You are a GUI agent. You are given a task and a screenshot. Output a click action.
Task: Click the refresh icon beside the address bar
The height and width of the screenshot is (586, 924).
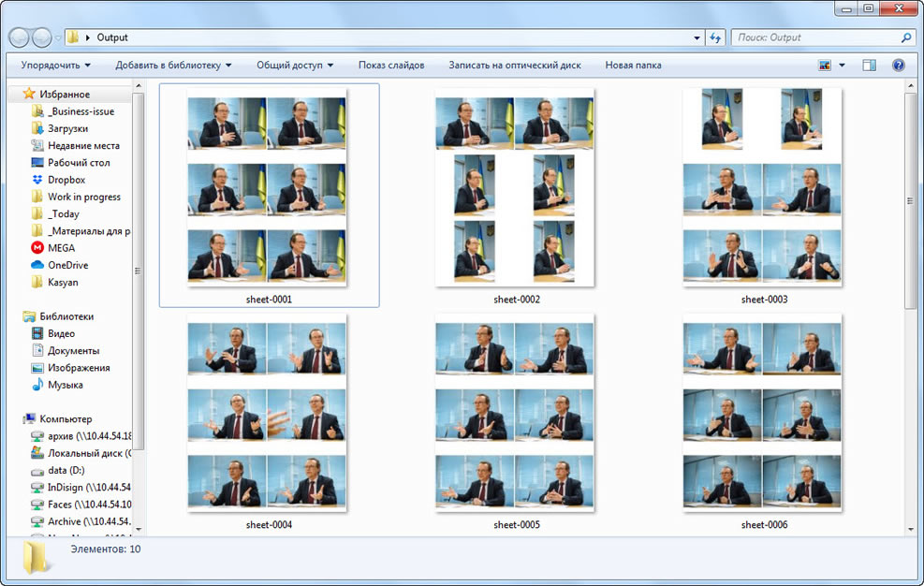tap(715, 37)
